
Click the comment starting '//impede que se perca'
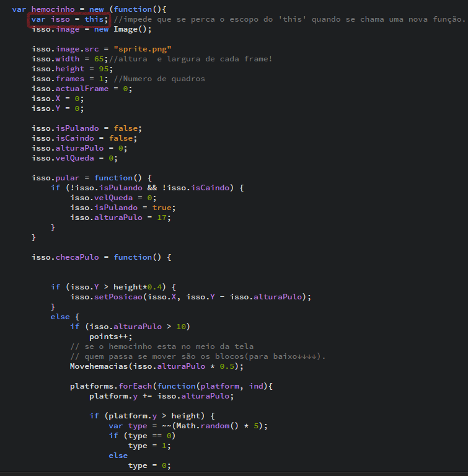tap(289, 19)
